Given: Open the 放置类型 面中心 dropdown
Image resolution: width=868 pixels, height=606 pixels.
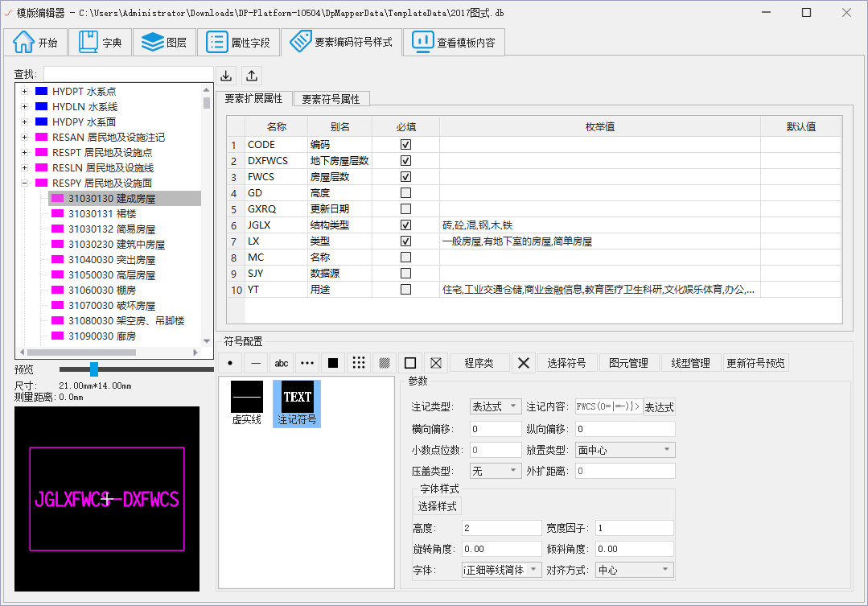Looking at the screenshot, I should click(625, 450).
